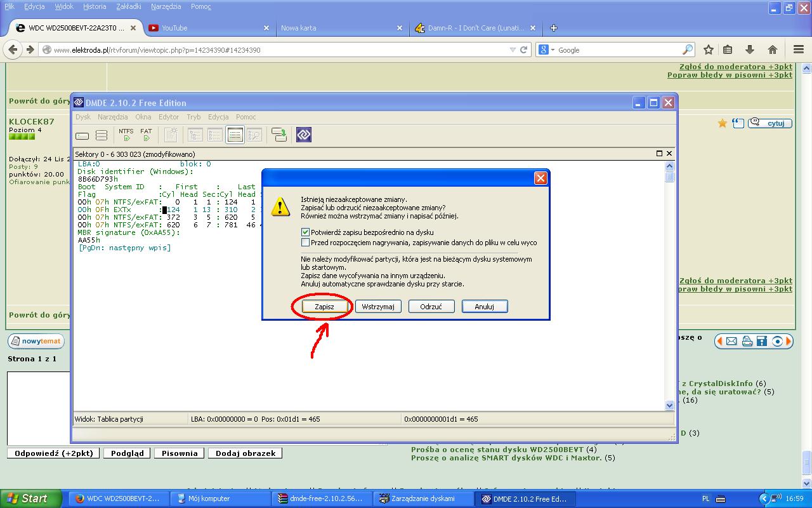
Task: Click the new sheet with star toolbar icon
Action: [171, 135]
